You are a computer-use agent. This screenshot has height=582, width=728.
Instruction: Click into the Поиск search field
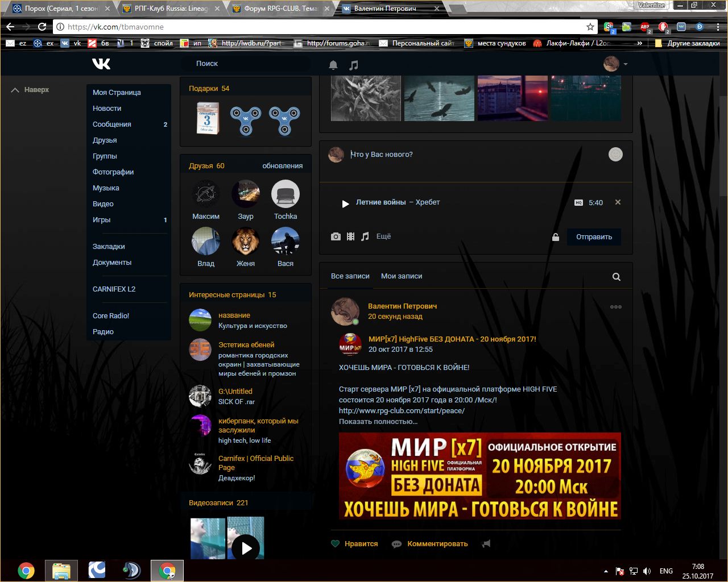click(245, 64)
